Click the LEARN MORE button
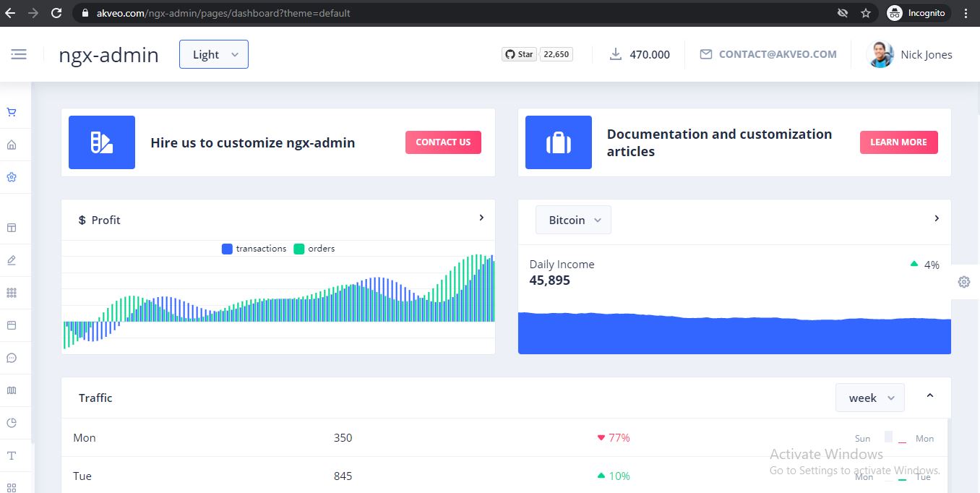This screenshot has width=980, height=493. [899, 142]
